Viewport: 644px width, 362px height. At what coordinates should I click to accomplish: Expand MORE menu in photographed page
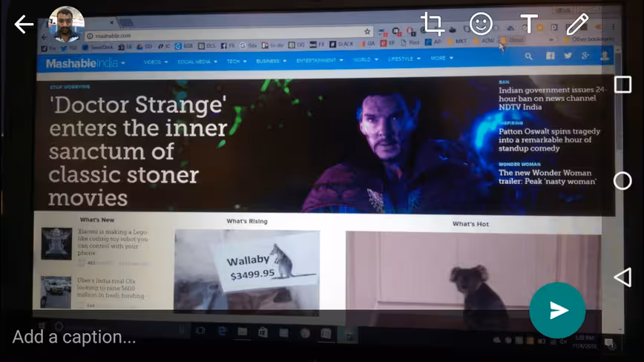coord(442,59)
